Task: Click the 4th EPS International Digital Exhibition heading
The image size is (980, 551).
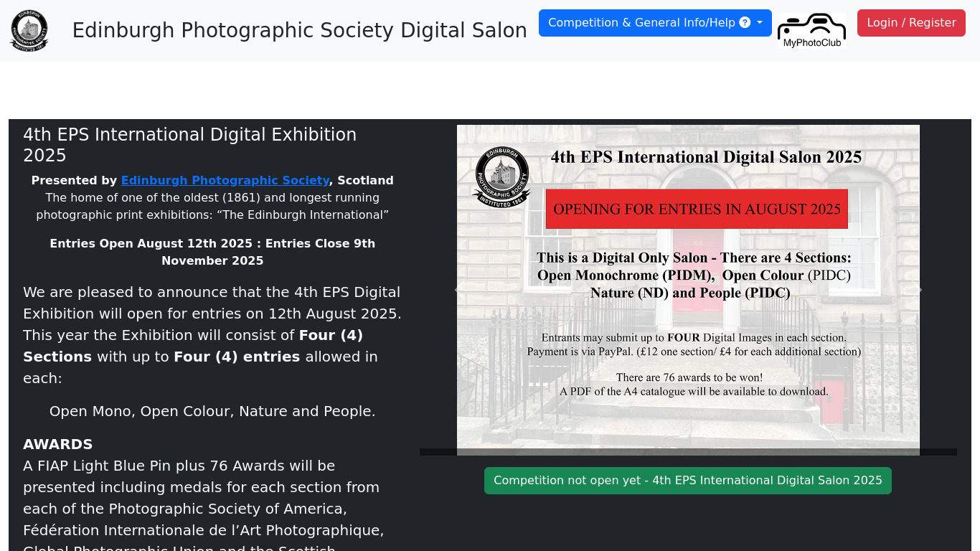Action: pyautogui.click(x=189, y=145)
